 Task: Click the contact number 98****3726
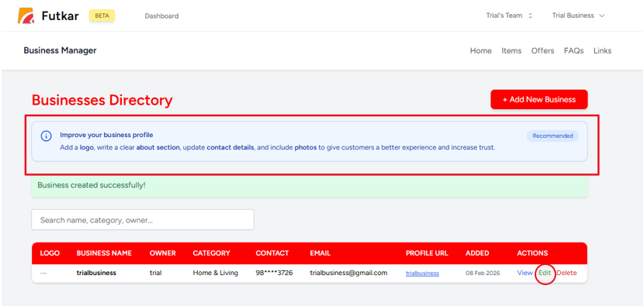[x=274, y=273]
